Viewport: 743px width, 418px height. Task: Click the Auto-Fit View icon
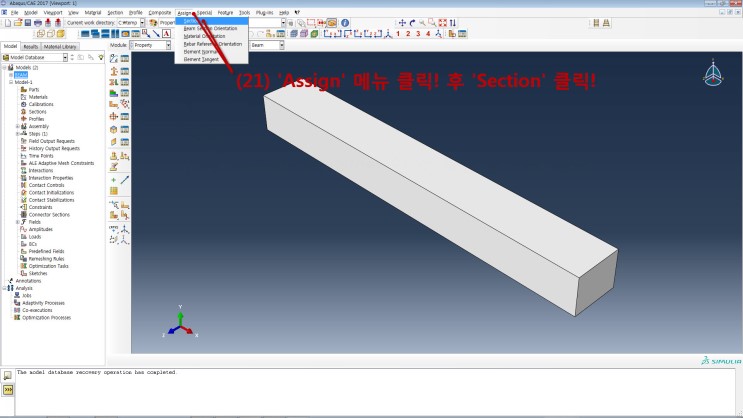point(443,23)
